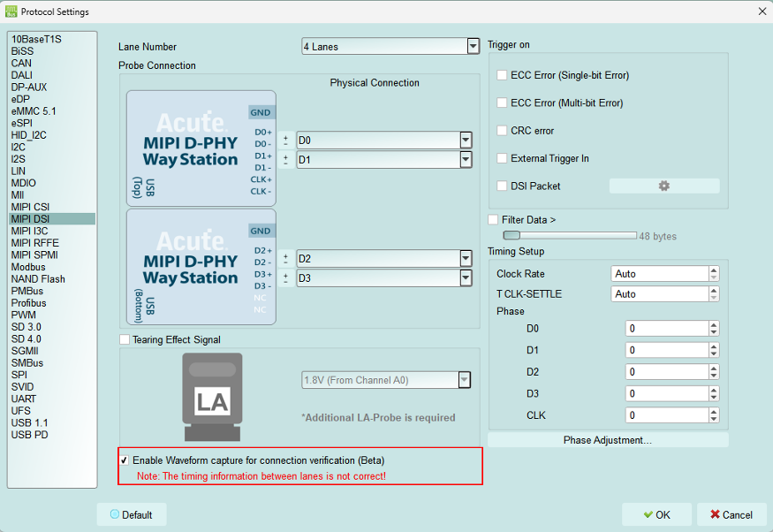Click the top MIPI D-PHY Way Station image
Screen dimensions: 773x532
[201, 148]
